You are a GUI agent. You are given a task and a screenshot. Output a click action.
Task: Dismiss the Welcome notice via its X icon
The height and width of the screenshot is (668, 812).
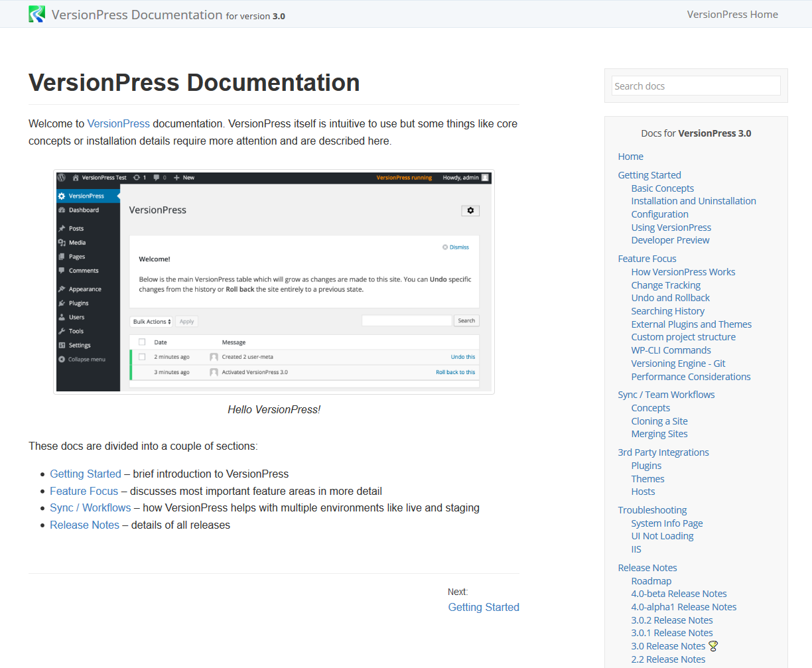(x=445, y=247)
